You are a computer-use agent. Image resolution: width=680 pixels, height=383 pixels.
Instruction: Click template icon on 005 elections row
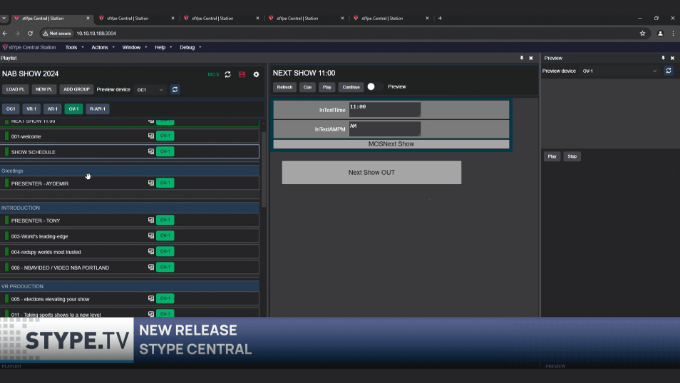pos(150,298)
